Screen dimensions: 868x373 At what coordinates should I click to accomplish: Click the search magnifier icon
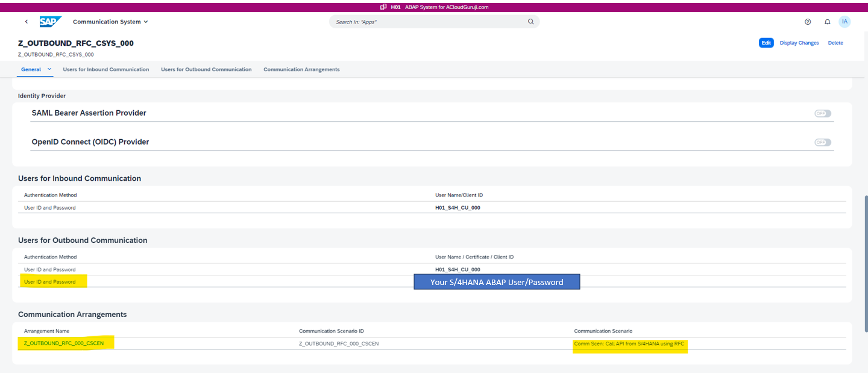(530, 22)
